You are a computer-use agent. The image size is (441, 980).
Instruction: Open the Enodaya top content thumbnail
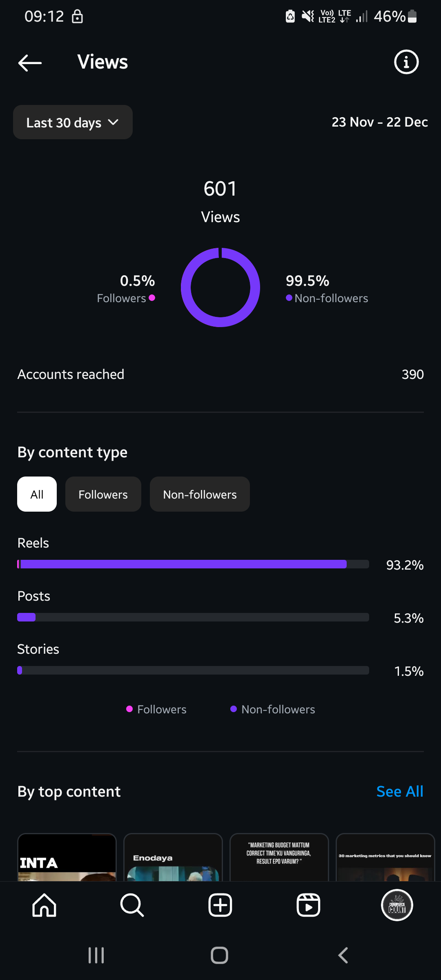point(173,857)
